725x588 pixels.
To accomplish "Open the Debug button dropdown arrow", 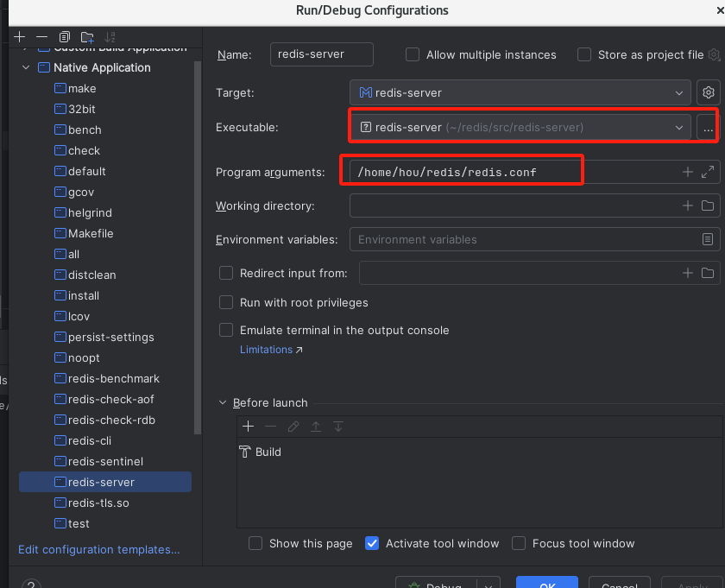I will (489, 584).
